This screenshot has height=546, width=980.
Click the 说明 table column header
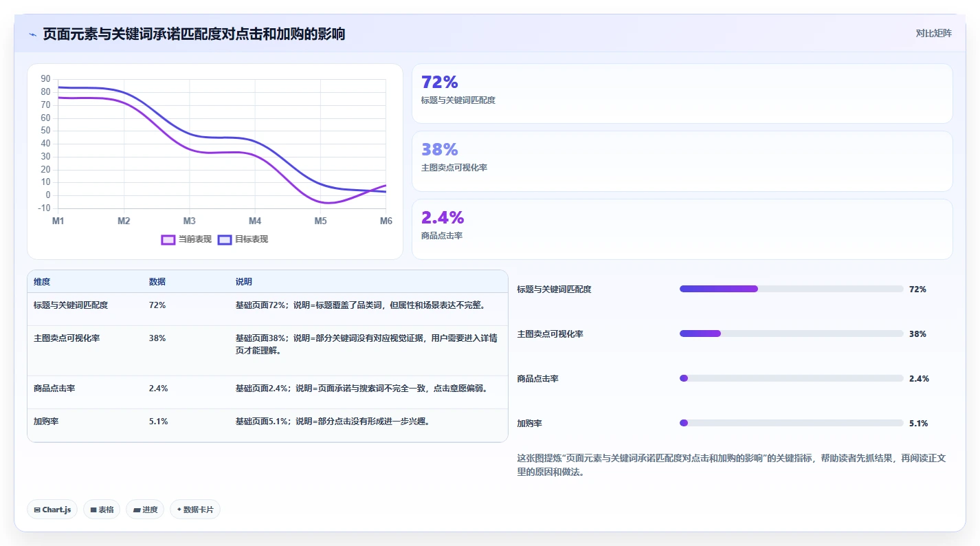click(243, 282)
